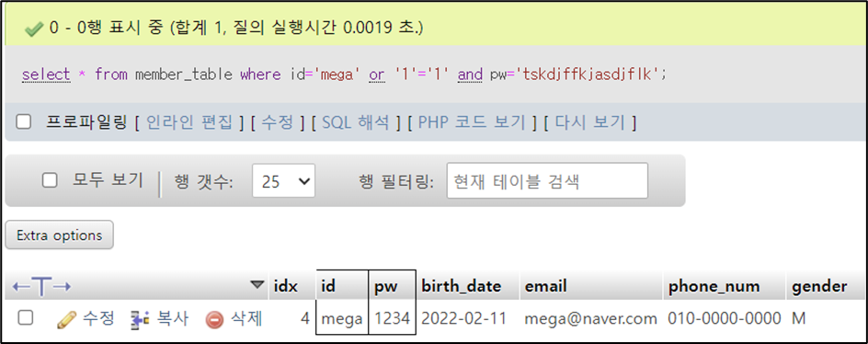Enable the 프로파일링 checkbox
Screen dimensions: 868x344
tap(23, 122)
